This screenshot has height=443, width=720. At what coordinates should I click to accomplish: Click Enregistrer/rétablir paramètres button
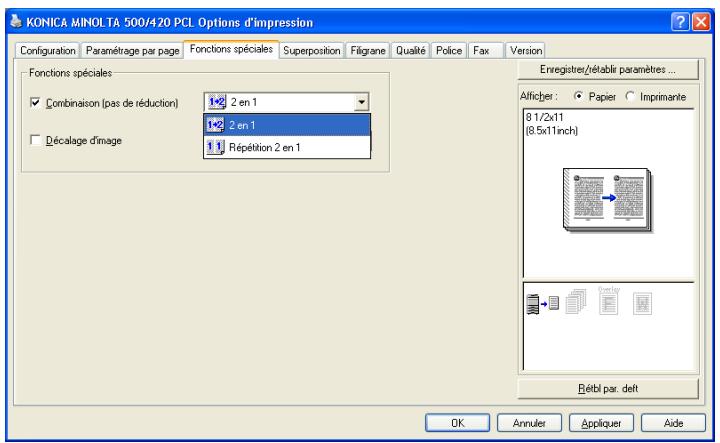tap(608, 69)
